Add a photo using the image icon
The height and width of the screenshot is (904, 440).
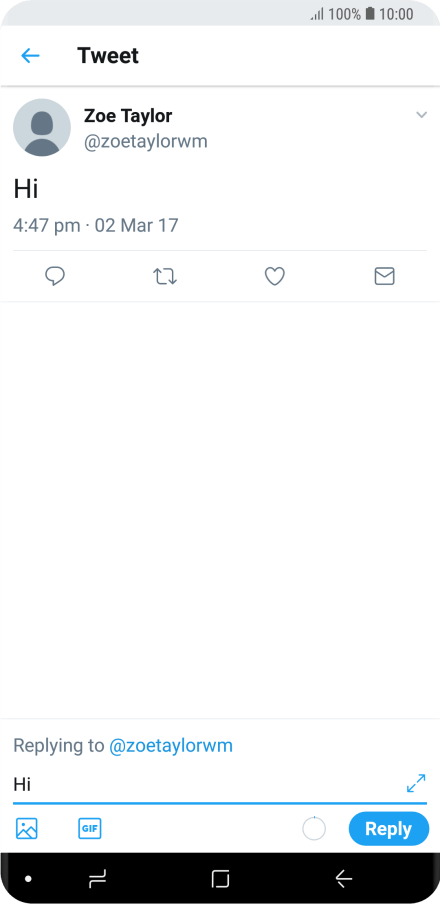tap(27, 828)
